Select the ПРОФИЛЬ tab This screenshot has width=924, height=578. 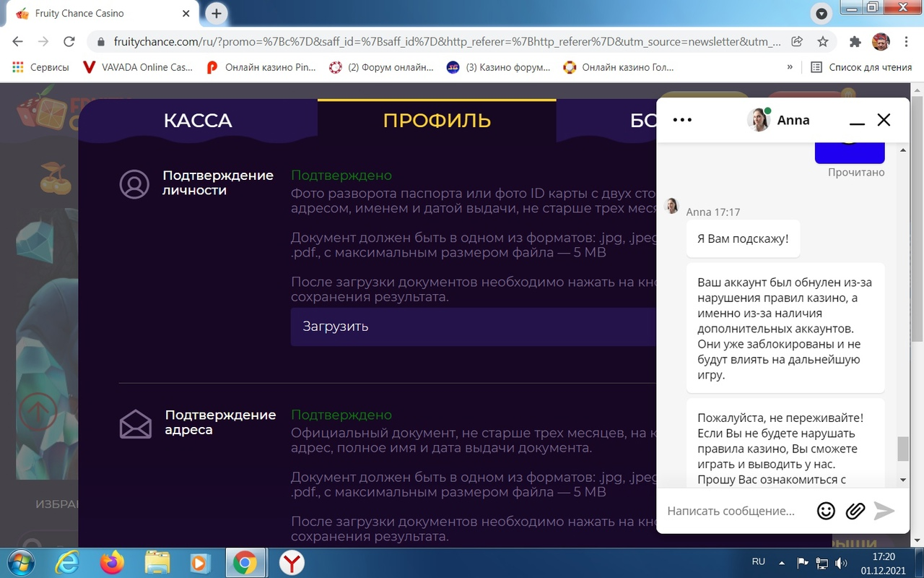point(437,121)
